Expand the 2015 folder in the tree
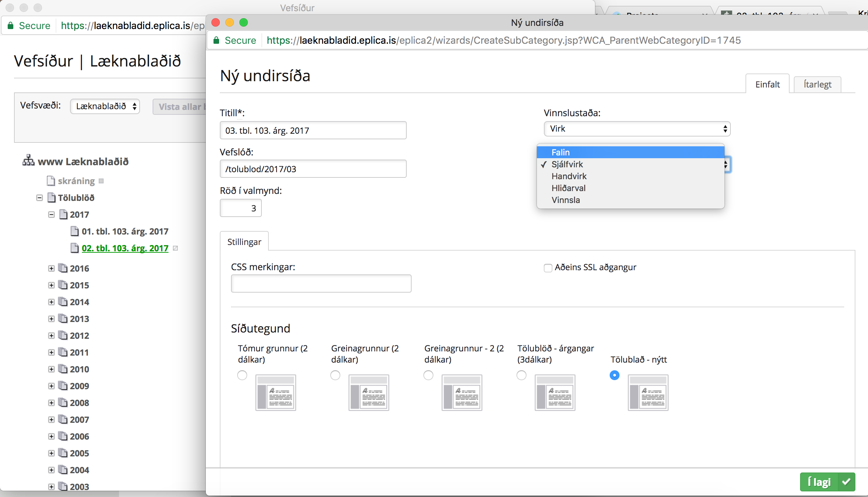This screenshot has width=868, height=497. pos(51,285)
